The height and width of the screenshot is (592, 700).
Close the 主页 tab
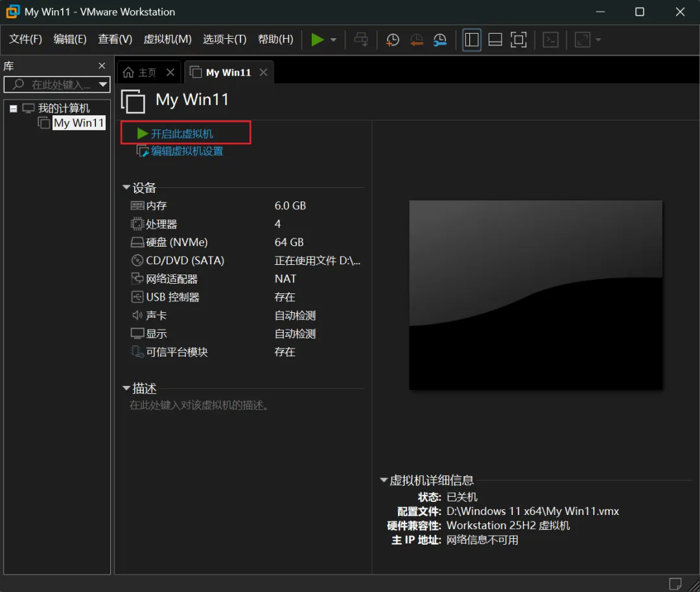tap(170, 73)
